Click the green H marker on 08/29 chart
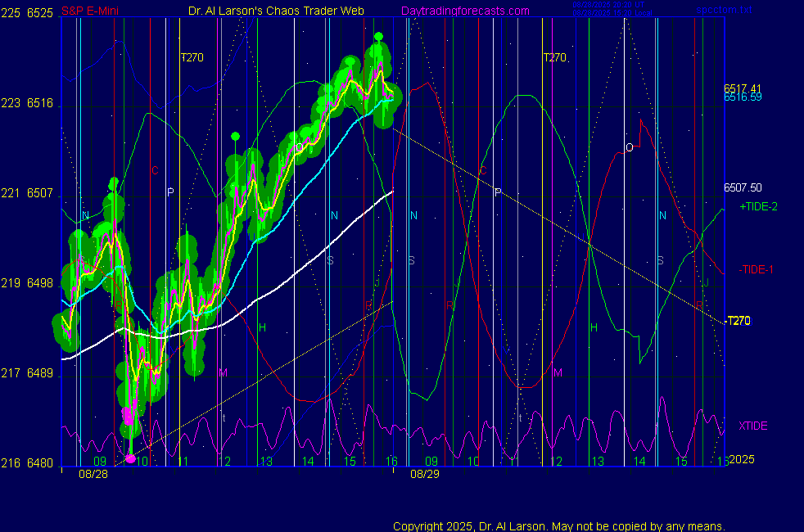This screenshot has width=804, height=532. 594,328
